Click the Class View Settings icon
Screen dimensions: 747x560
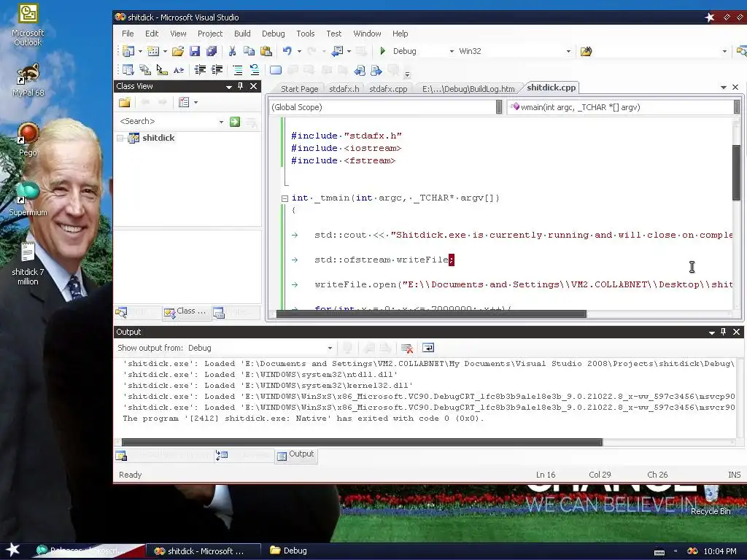click(183, 102)
